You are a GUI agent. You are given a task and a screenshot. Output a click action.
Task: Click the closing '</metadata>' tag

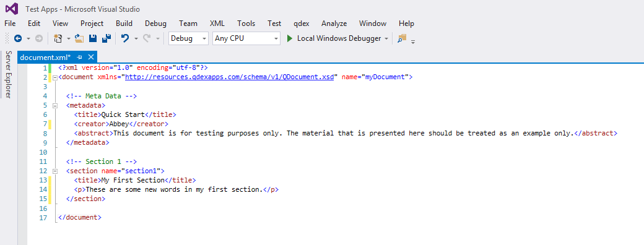click(x=88, y=143)
